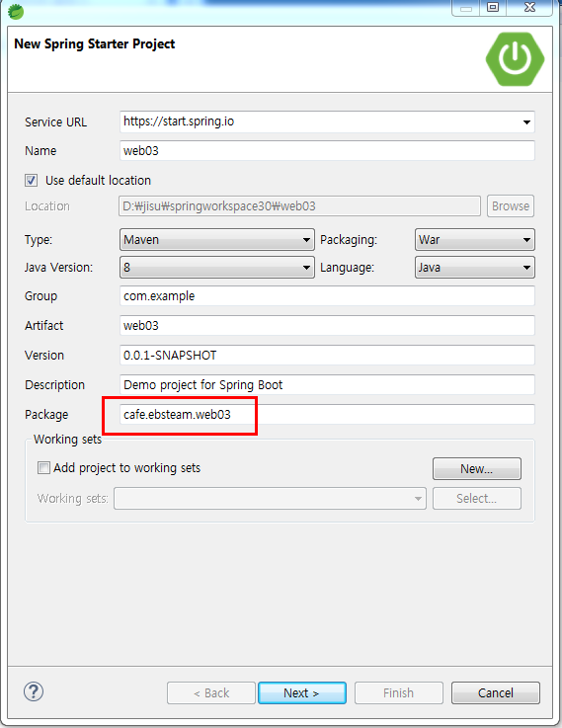Click the Description label
The image size is (562, 728).
[54, 385]
